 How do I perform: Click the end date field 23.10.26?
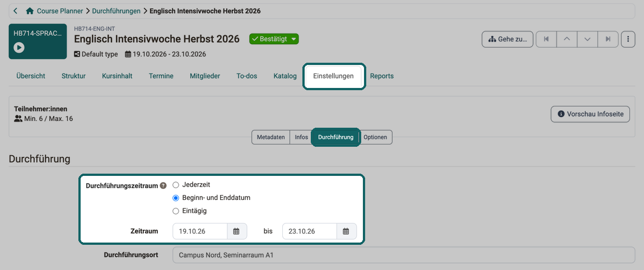(x=309, y=231)
